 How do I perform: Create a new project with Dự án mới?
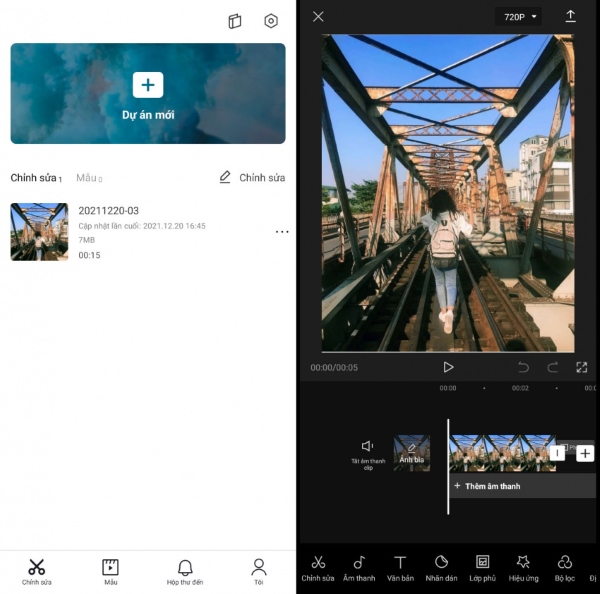[x=148, y=93]
